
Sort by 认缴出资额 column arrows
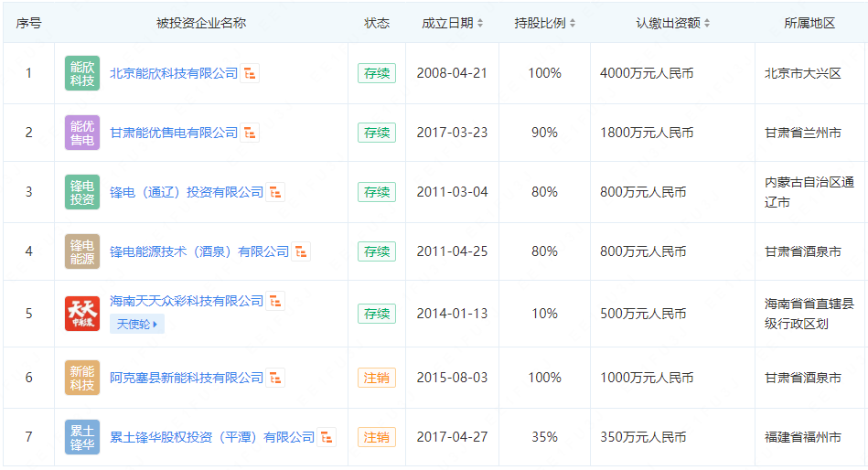pos(707,23)
